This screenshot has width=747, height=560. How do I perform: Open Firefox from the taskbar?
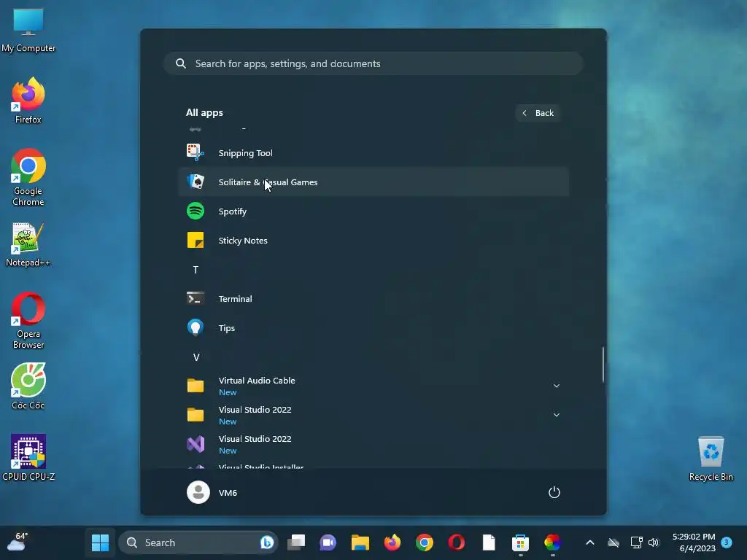pos(392,542)
